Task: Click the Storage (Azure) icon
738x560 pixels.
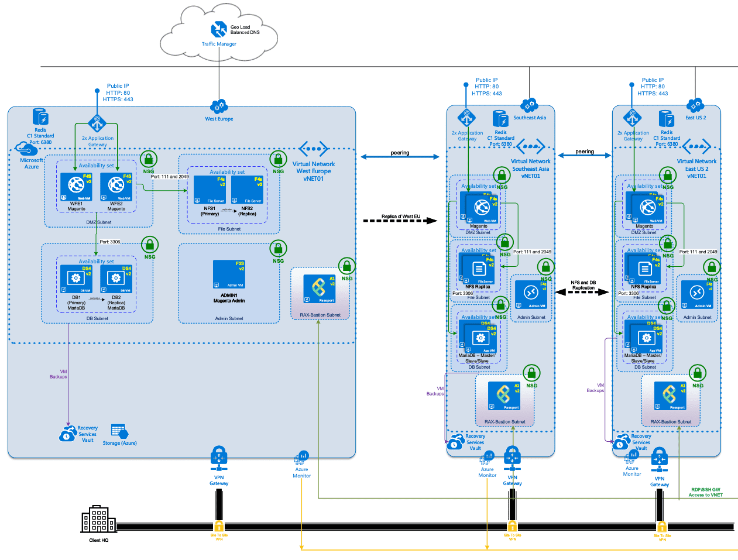Action: tap(119, 431)
